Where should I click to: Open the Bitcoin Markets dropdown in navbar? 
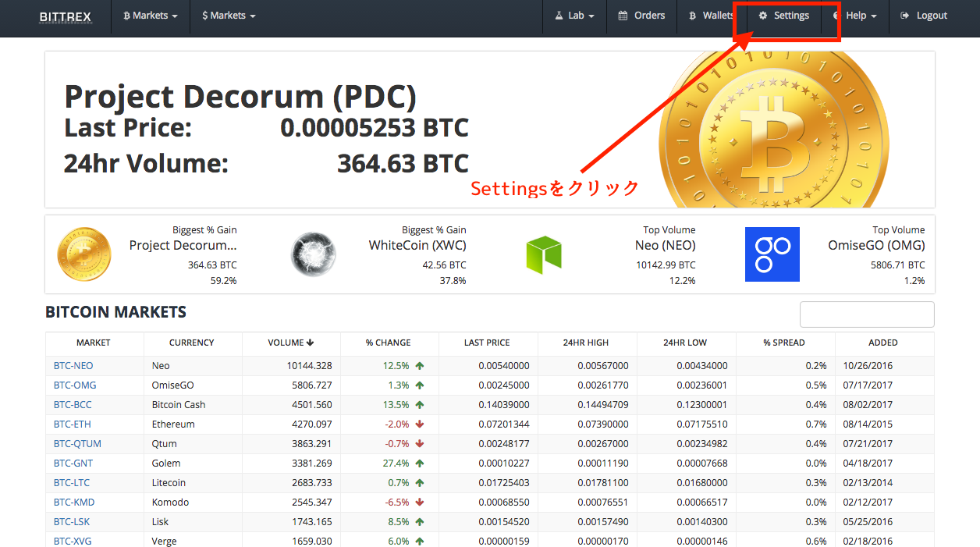coord(151,16)
